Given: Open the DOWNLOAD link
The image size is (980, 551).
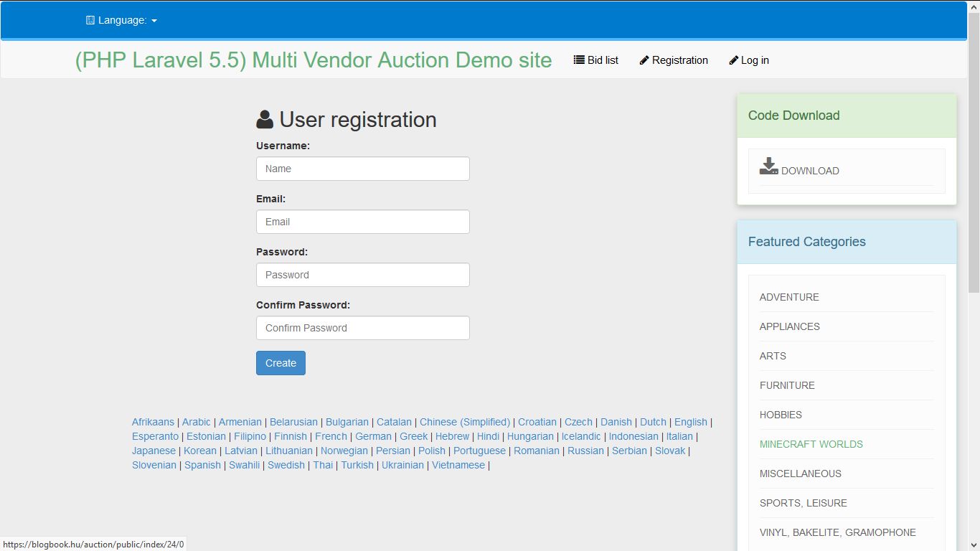Looking at the screenshot, I should 810,171.
